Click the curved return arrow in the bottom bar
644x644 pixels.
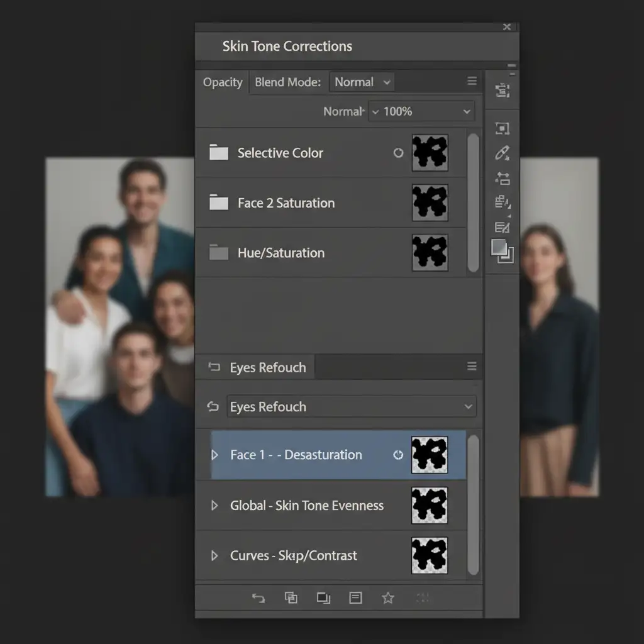click(258, 598)
